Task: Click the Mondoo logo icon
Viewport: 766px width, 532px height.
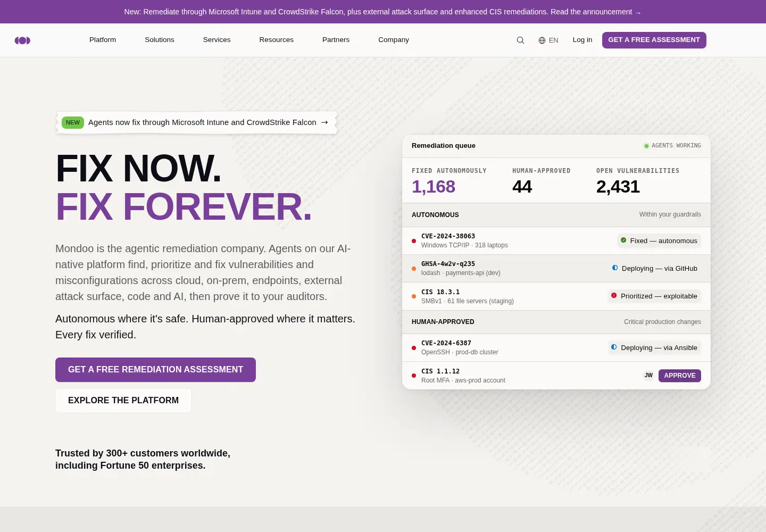Action: [22, 40]
